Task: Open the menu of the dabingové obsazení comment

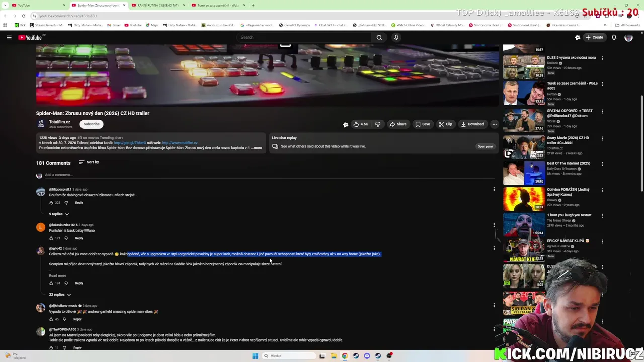Action: coord(494,190)
